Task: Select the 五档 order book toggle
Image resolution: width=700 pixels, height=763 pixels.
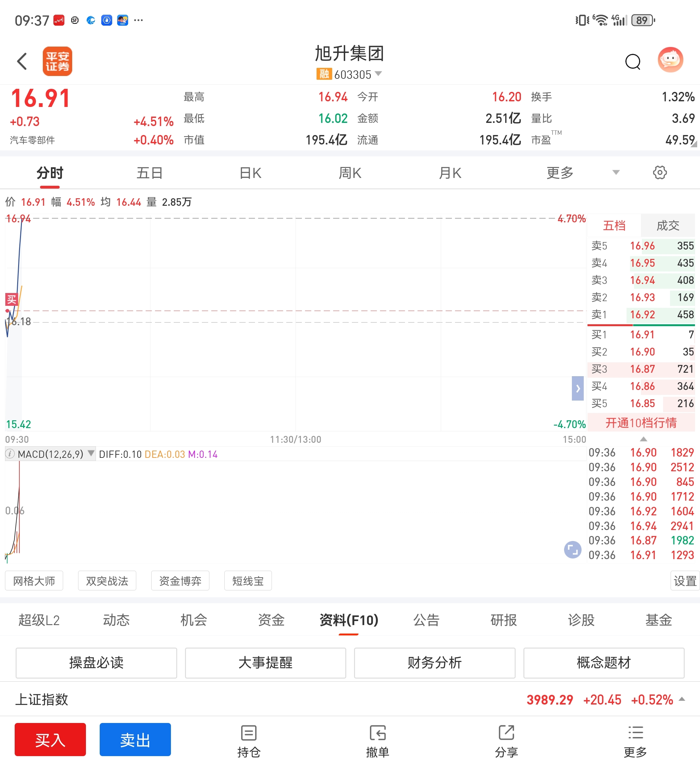Action: click(614, 226)
